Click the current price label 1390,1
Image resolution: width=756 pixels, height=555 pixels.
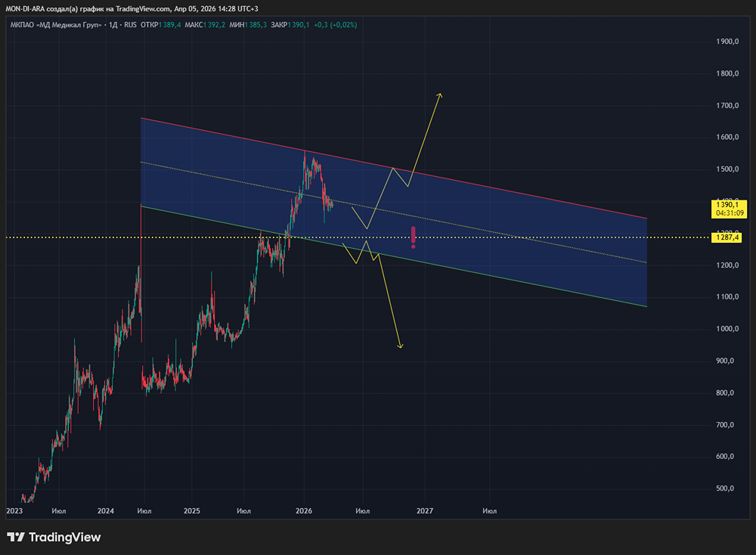coord(727,205)
